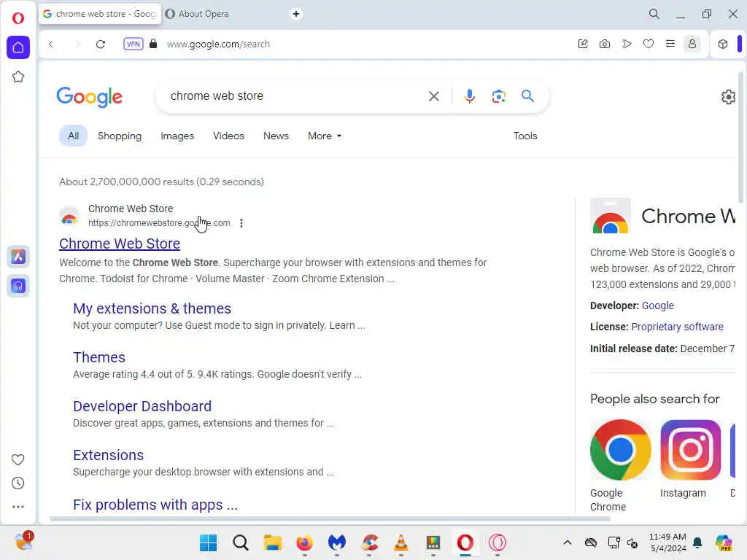Click the Opera sidebar home icon
747x560 pixels.
[x=18, y=47]
